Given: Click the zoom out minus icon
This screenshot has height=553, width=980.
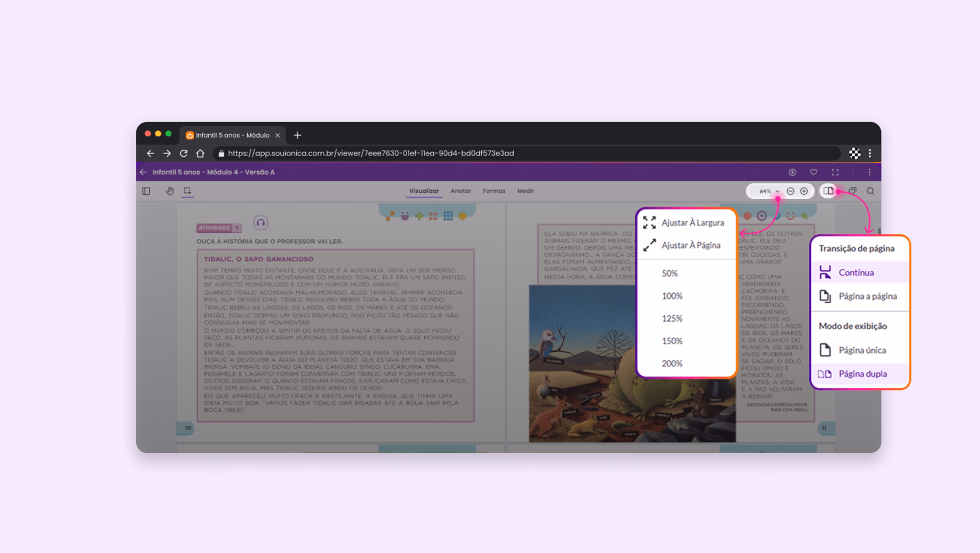Looking at the screenshot, I should click(x=791, y=191).
